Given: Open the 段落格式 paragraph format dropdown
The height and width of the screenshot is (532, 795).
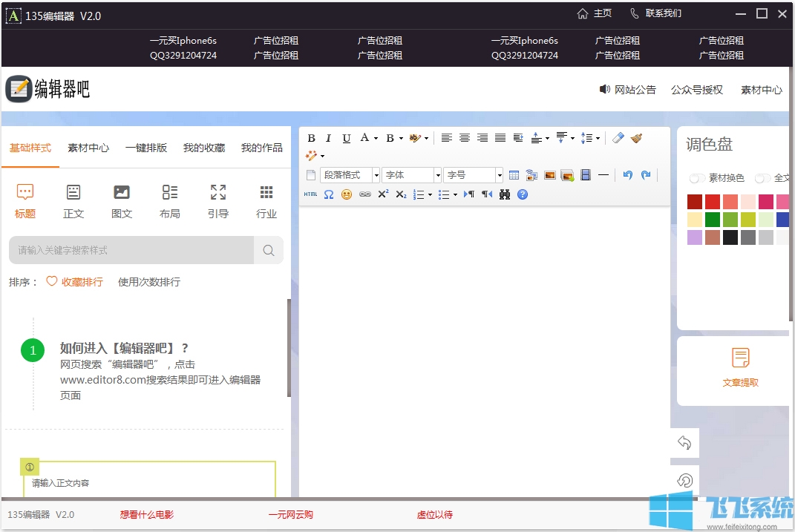Looking at the screenshot, I should 350,175.
